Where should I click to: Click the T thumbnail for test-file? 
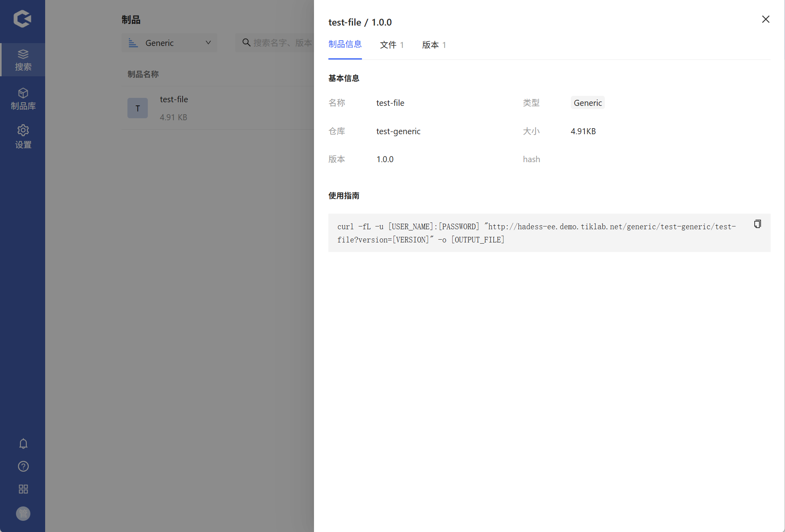point(137,108)
